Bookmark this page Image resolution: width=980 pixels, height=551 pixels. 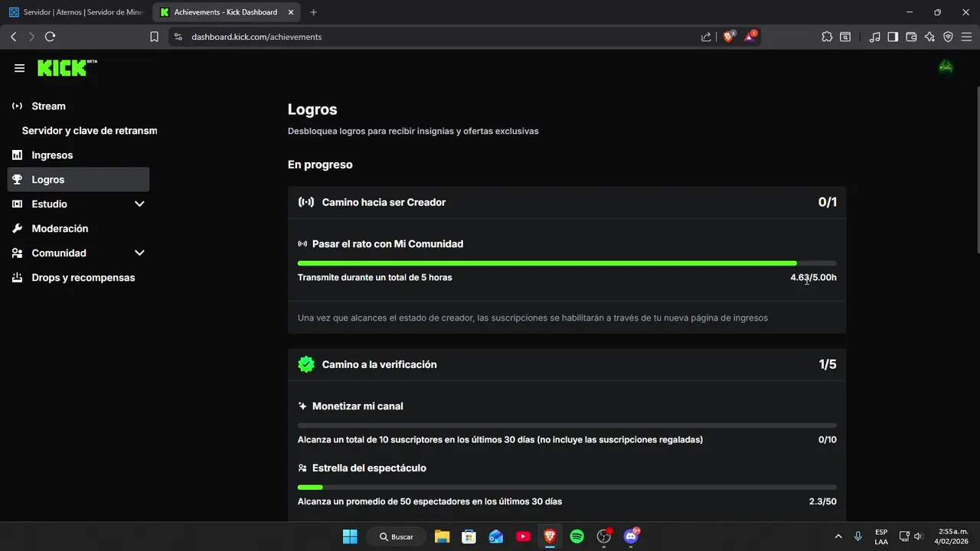coord(154,37)
